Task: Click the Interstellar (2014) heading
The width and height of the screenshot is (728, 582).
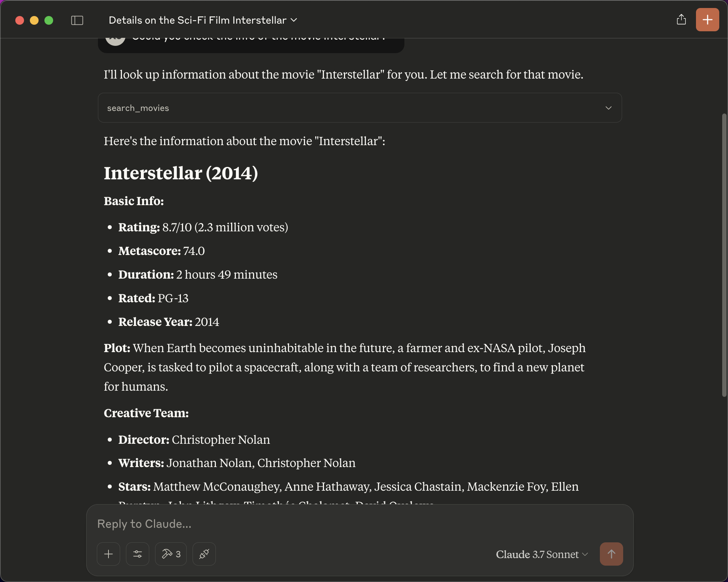Action: click(x=181, y=173)
